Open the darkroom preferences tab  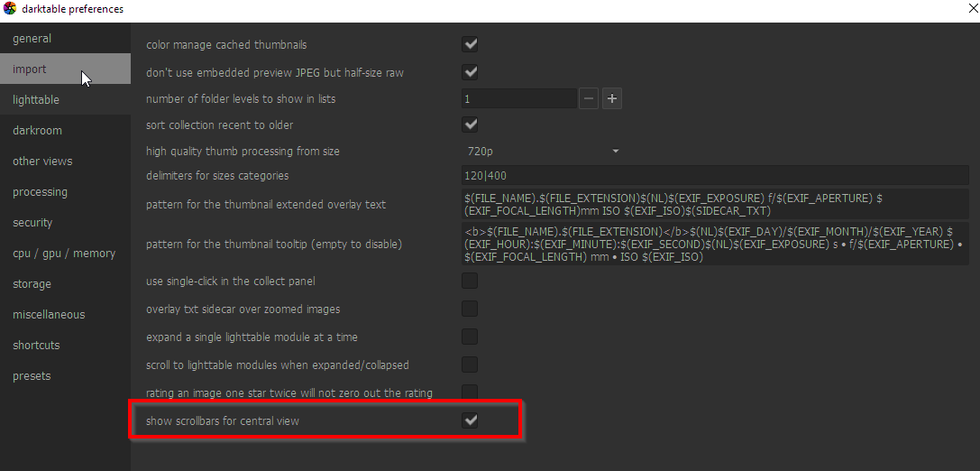coord(65,130)
